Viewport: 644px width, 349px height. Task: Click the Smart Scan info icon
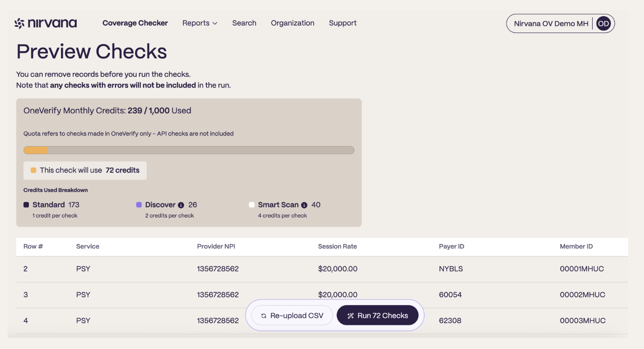point(304,205)
